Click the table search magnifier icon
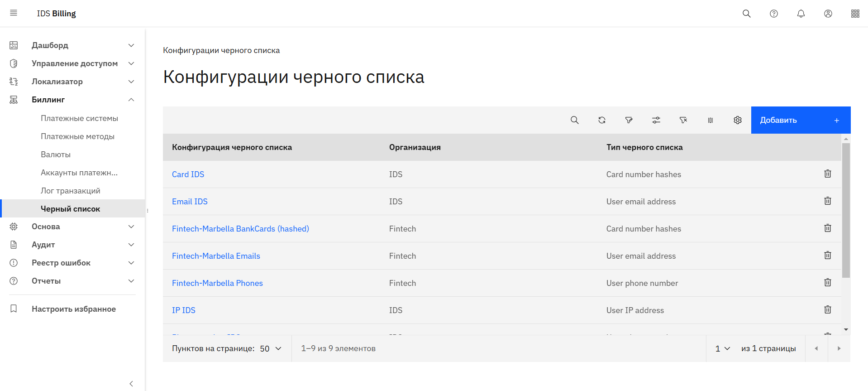The image size is (868, 391). click(x=574, y=120)
